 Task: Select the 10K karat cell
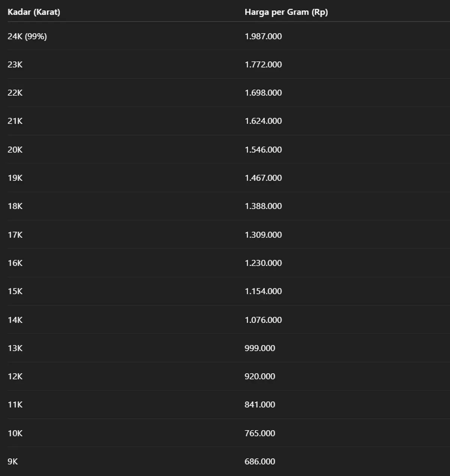[x=15, y=433]
